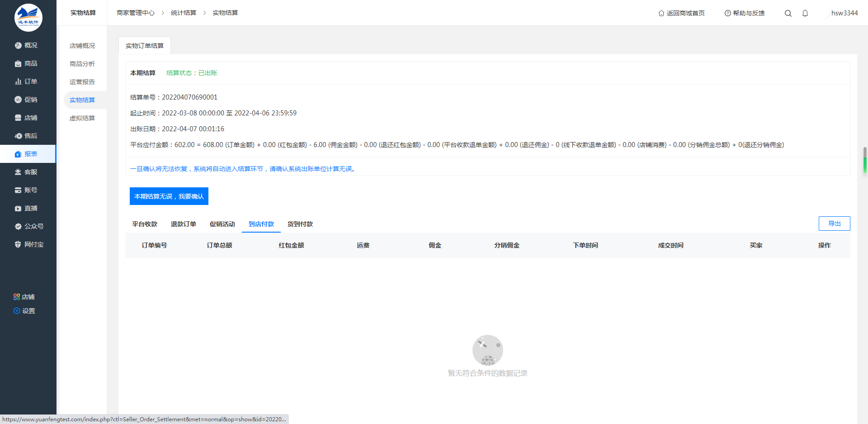Screen dimensions: 868x424
Task: Click the 出账日期 2022-04-07 line
Action: pyautogui.click(x=177, y=129)
